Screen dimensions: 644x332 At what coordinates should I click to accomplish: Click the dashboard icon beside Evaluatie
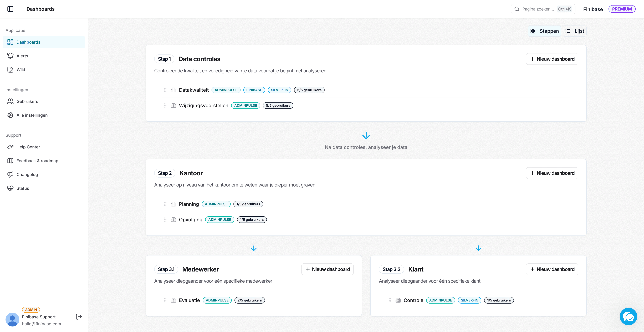[173, 300]
